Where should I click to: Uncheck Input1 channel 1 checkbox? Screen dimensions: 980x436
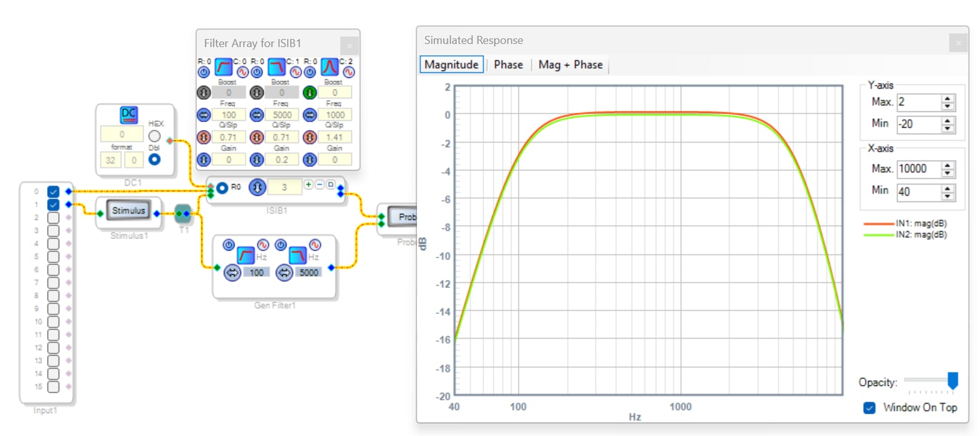53,204
